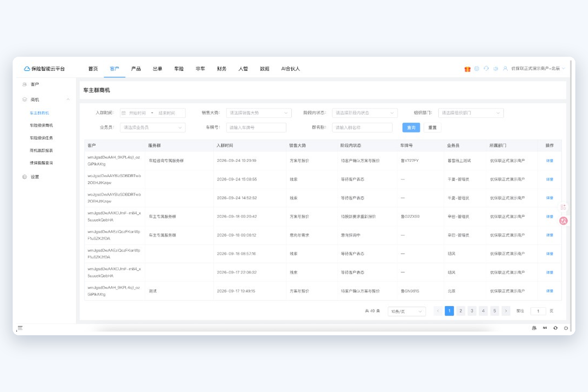Open the 组织部门 dropdown
Viewport: 588px width, 392px height.
pyautogui.click(x=471, y=113)
